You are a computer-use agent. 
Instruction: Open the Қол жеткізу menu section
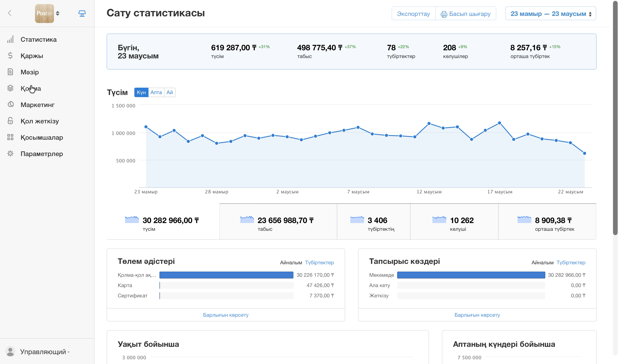click(40, 121)
